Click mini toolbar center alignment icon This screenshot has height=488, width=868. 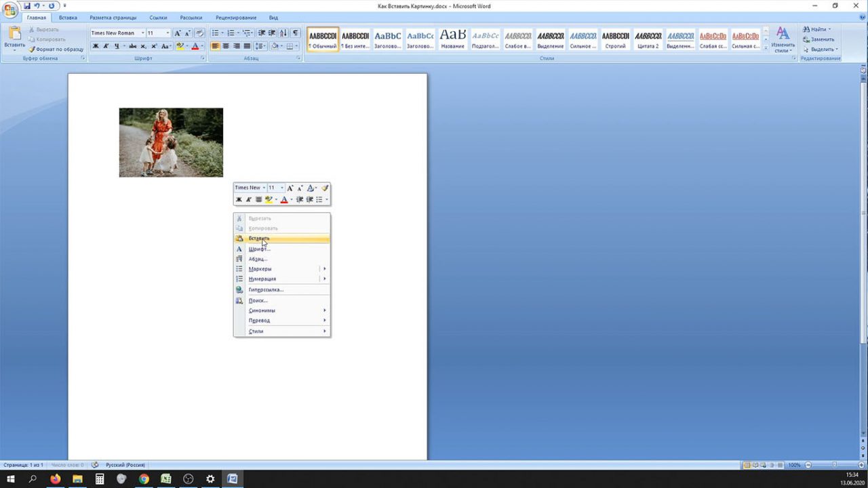[258, 199]
